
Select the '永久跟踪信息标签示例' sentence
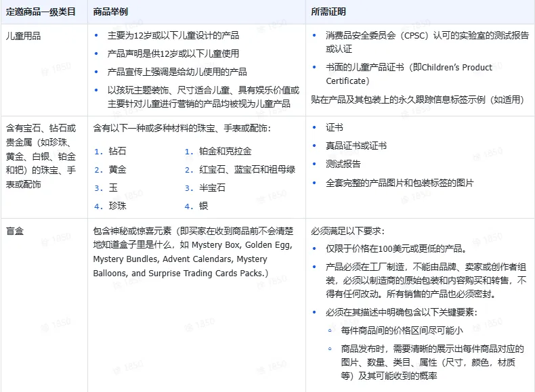click(417, 100)
